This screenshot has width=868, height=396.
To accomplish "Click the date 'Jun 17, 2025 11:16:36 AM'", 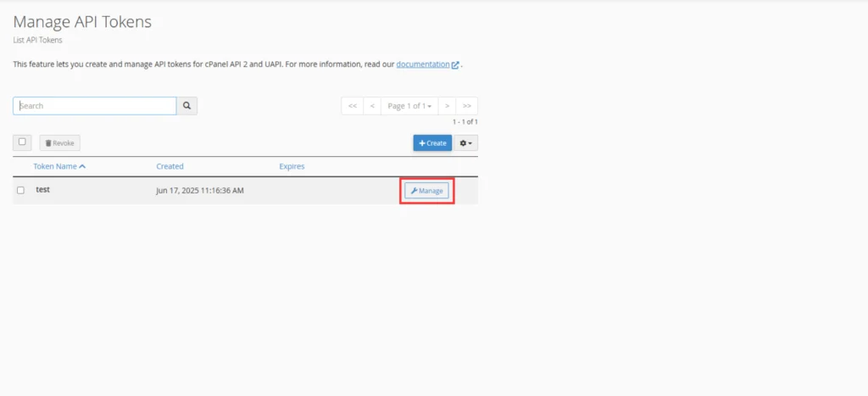I will point(200,191).
